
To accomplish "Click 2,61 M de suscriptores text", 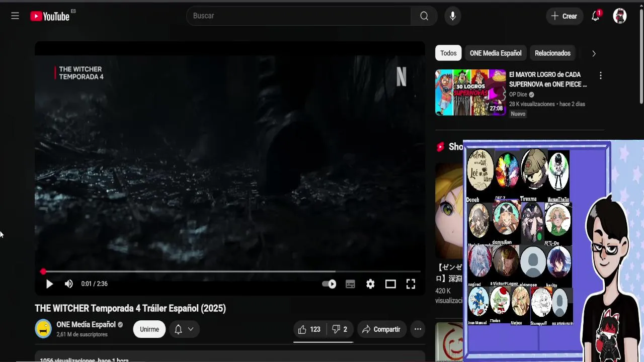I will [x=82, y=334].
